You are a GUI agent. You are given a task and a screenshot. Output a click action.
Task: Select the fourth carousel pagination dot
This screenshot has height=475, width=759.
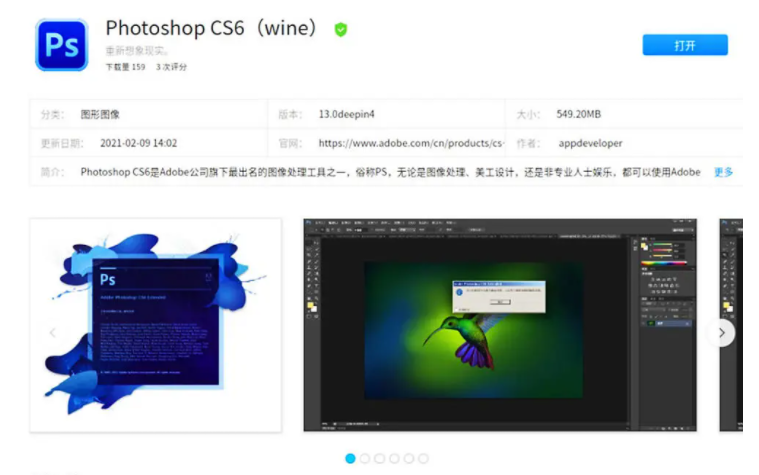(x=395, y=458)
